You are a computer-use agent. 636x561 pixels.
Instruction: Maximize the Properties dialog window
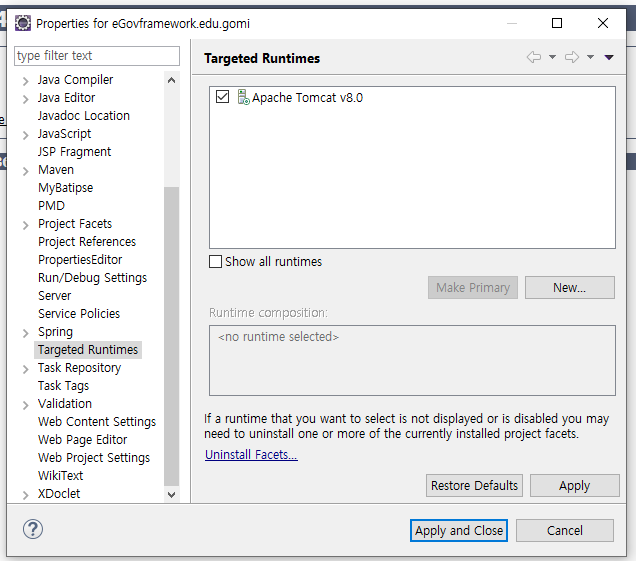pyautogui.click(x=557, y=23)
